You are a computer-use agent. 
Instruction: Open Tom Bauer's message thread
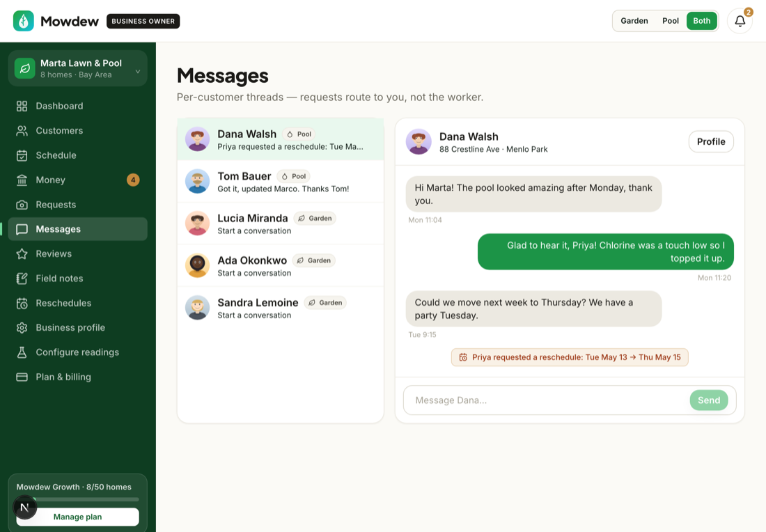click(281, 181)
